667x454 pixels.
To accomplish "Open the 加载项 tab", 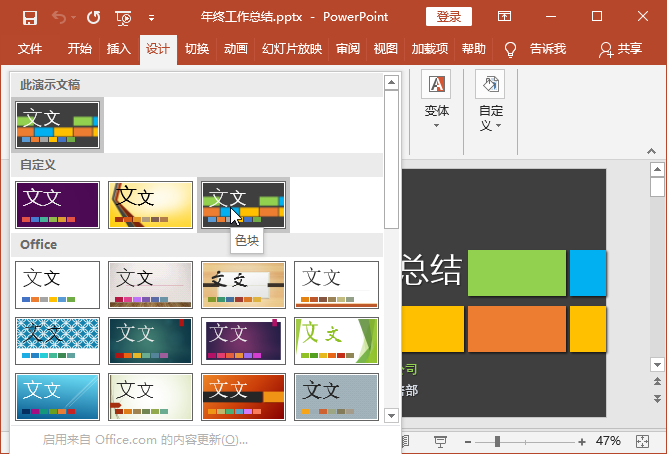I will point(430,49).
